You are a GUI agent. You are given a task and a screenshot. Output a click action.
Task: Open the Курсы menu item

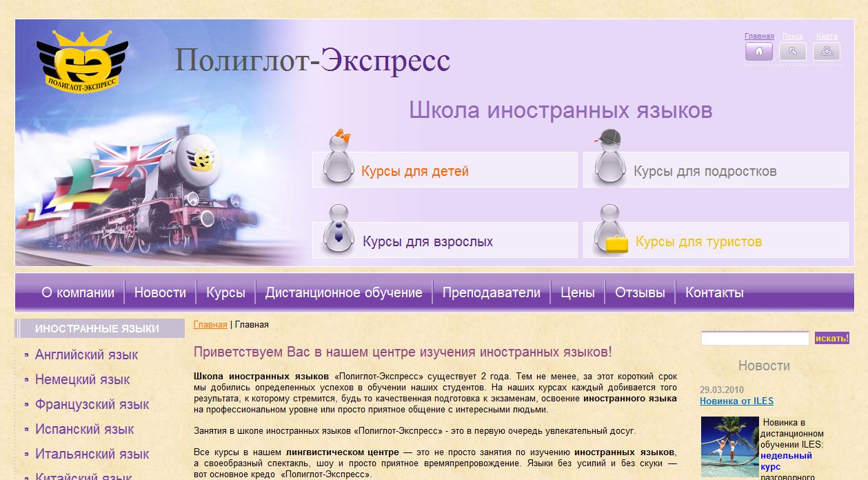pos(227,292)
